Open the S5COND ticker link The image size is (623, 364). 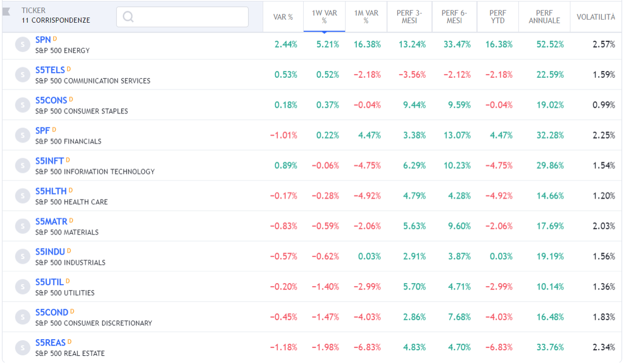click(x=52, y=312)
